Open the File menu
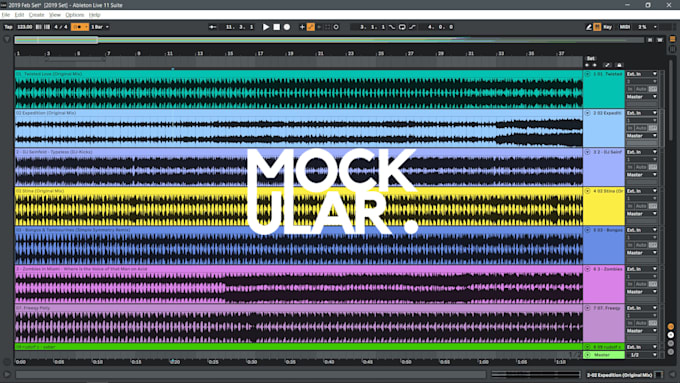This screenshot has width=680, height=383. coord(6,15)
